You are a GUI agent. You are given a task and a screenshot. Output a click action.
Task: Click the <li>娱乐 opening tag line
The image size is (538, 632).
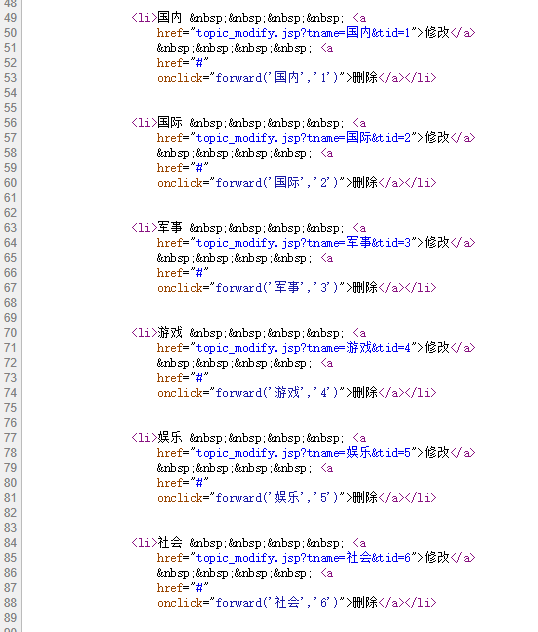click(249, 438)
